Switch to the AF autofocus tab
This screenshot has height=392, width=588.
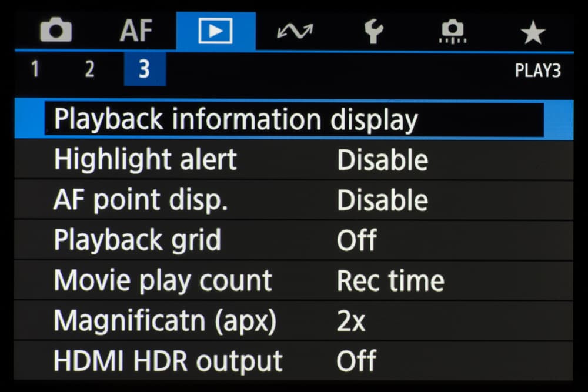(136, 31)
